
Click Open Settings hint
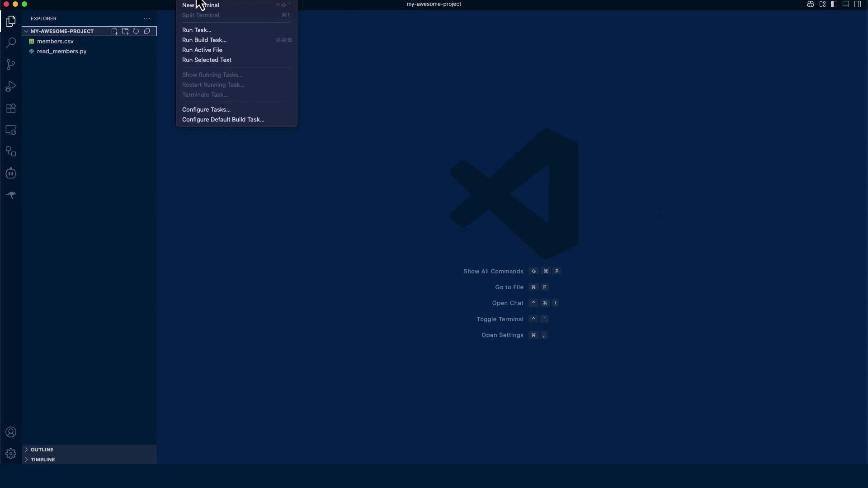pos(502,335)
